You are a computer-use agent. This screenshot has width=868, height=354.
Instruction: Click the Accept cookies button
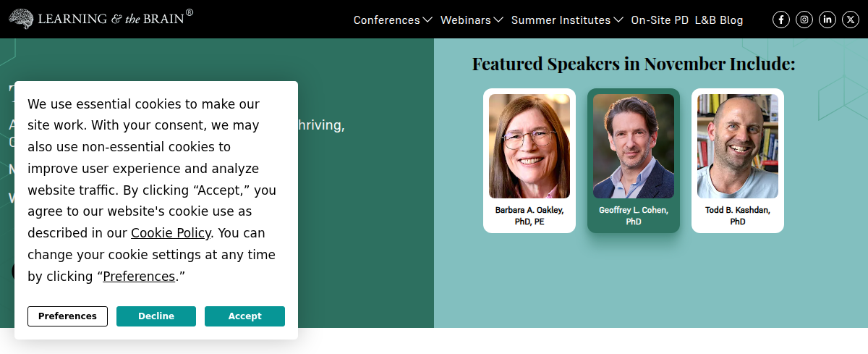coord(244,316)
